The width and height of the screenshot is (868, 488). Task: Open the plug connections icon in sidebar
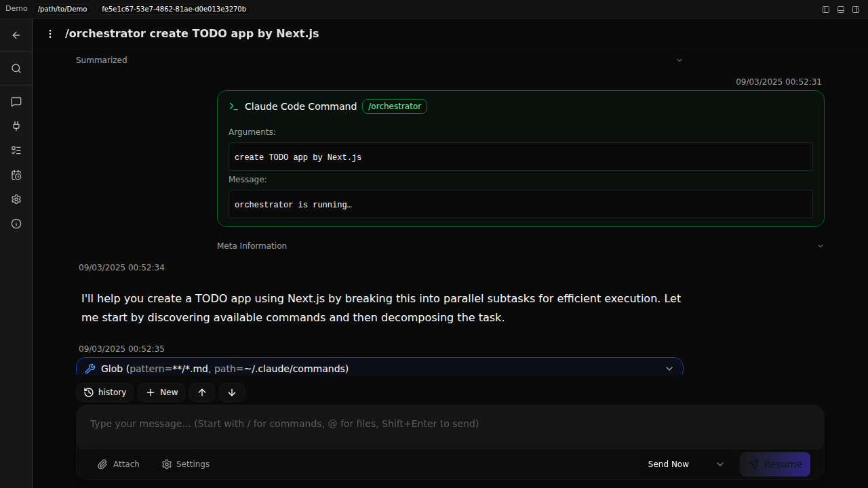tap(16, 126)
